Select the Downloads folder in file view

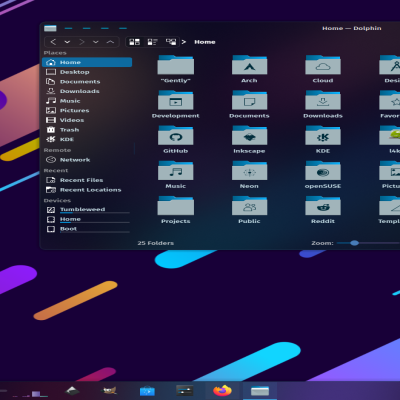[x=323, y=105]
